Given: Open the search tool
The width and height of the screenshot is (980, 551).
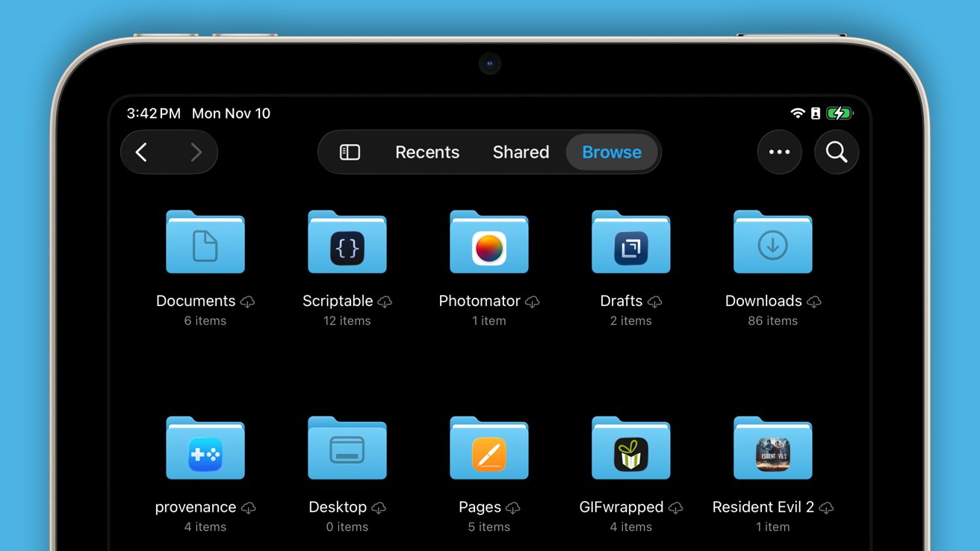Looking at the screenshot, I should point(837,152).
